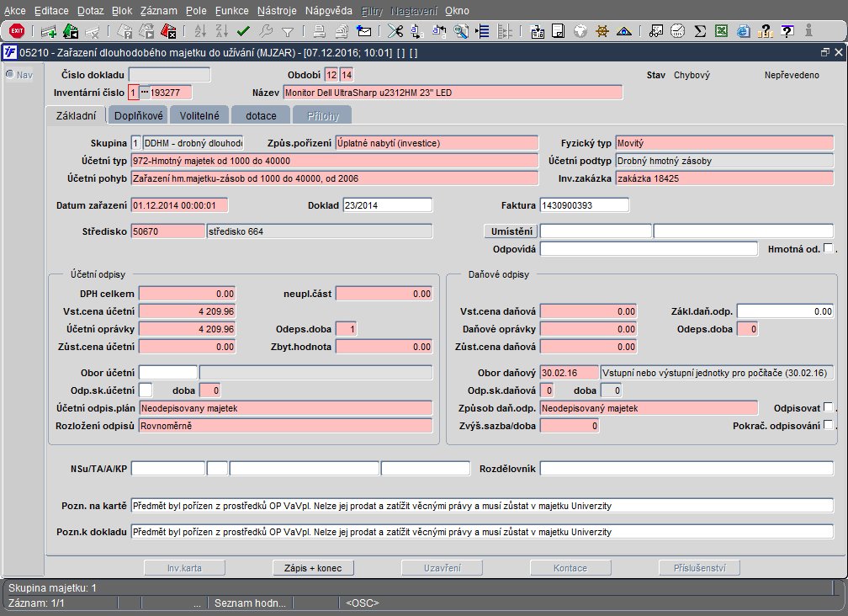Open value list button next to Inventární číslo

point(144,92)
